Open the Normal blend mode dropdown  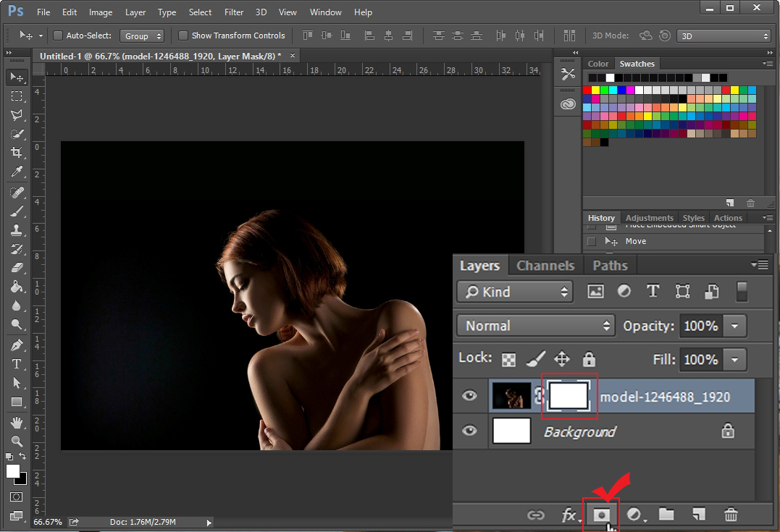(x=535, y=326)
